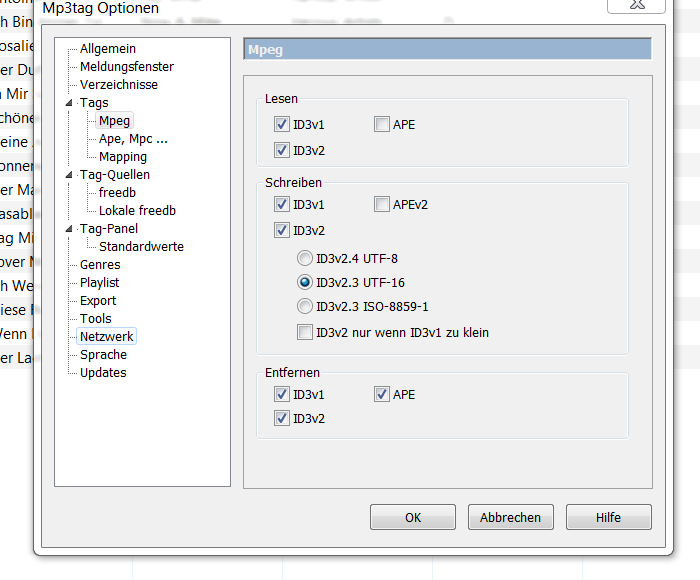Open the Mapping settings page
This screenshot has width=700, height=580.
(123, 157)
